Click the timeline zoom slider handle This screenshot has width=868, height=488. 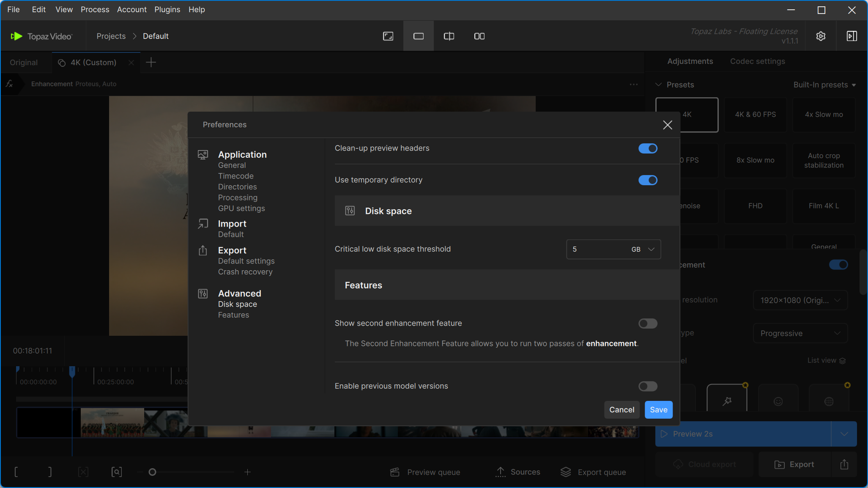[153, 472]
